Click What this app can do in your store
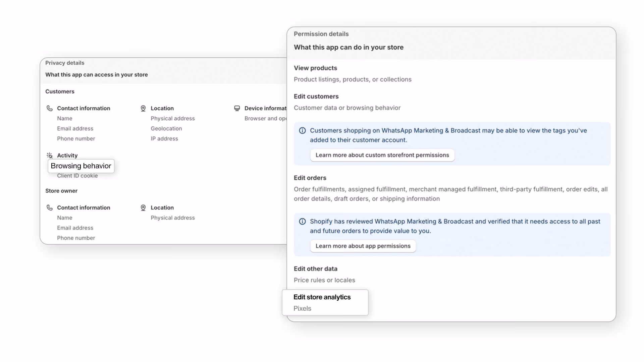The height and width of the screenshot is (362, 644). 349,47
